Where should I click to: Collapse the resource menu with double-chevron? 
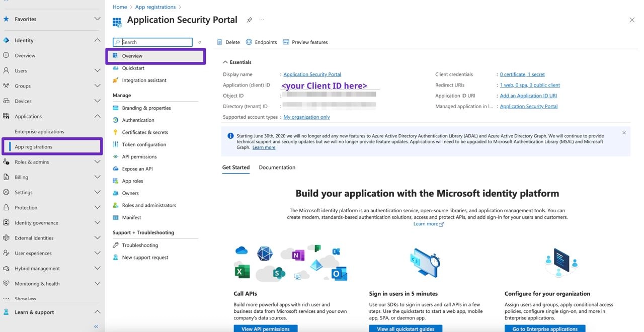coord(200,42)
